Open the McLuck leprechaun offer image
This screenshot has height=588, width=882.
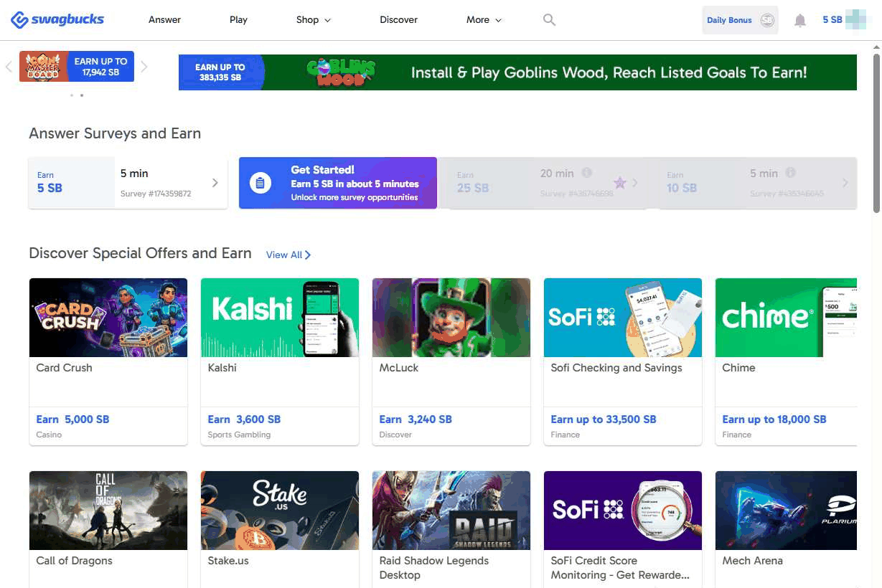pos(451,318)
